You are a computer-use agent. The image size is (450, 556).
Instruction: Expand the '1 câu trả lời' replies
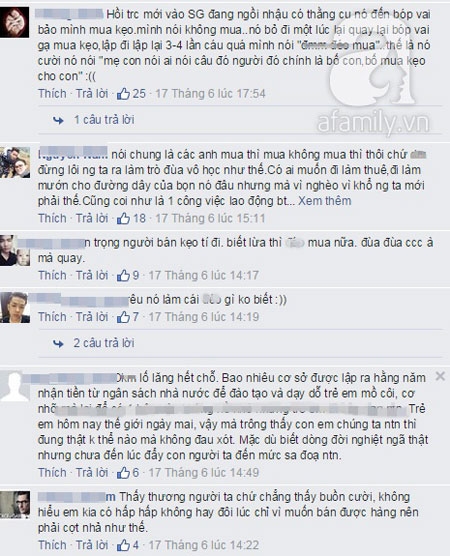[104, 120]
